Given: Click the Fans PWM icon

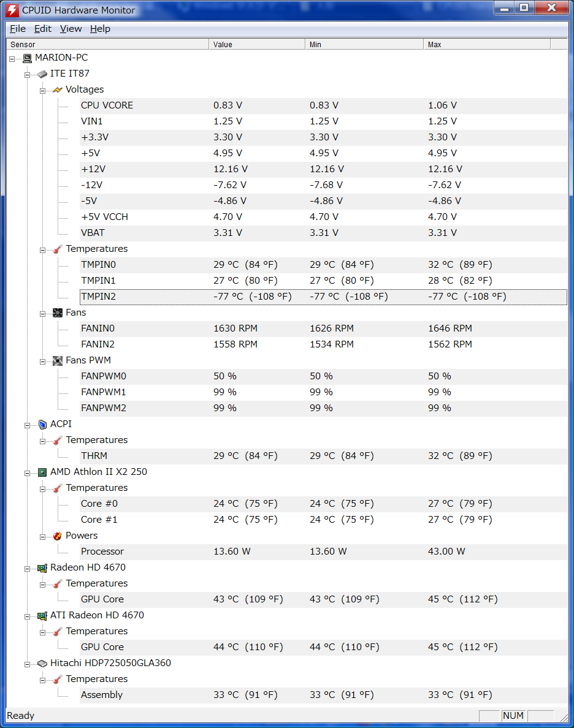Looking at the screenshot, I should click(x=58, y=361).
